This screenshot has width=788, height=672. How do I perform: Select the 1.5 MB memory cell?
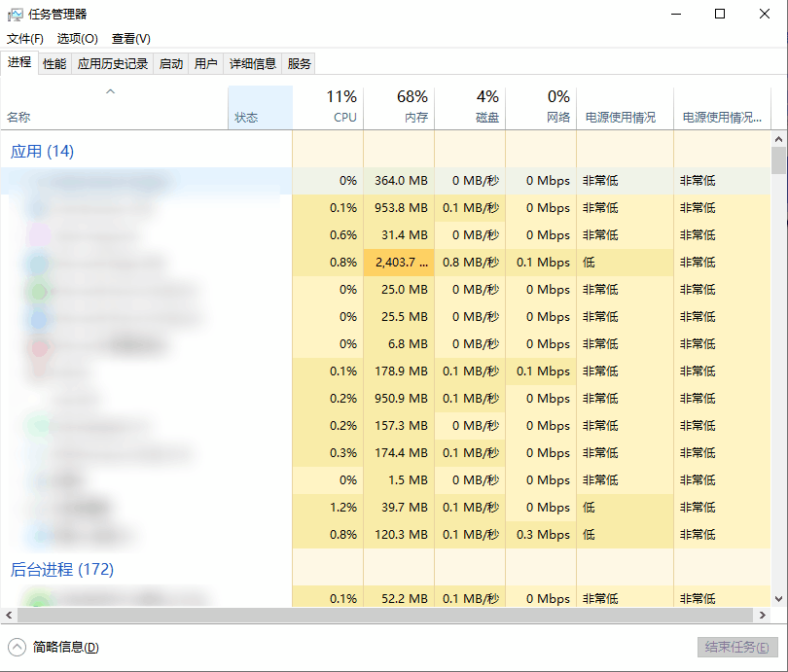399,480
